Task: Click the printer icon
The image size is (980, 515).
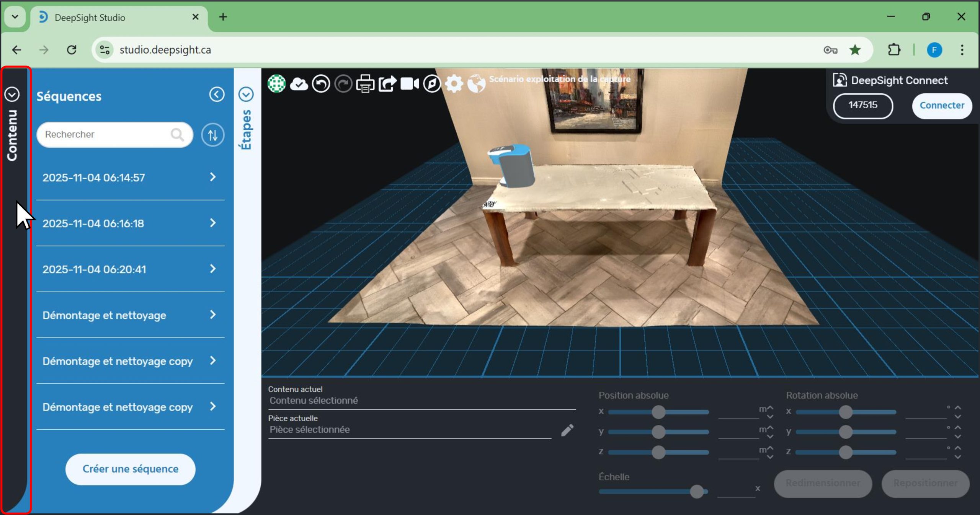Action: (x=365, y=84)
